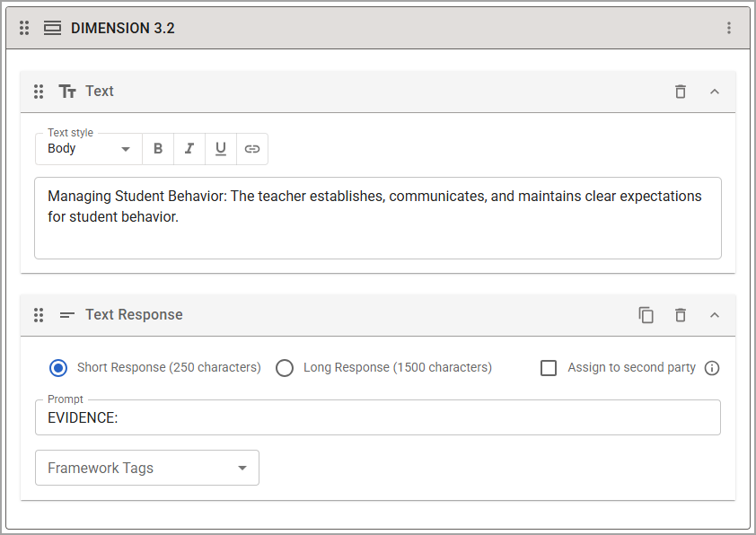Click the Text block header label
The image size is (756, 535).
coord(100,91)
